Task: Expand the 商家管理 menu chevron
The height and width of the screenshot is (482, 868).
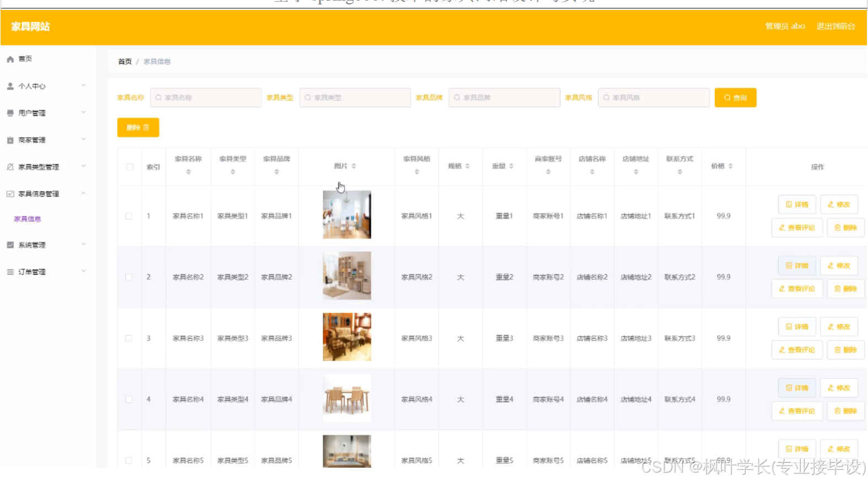Action: 84,139
